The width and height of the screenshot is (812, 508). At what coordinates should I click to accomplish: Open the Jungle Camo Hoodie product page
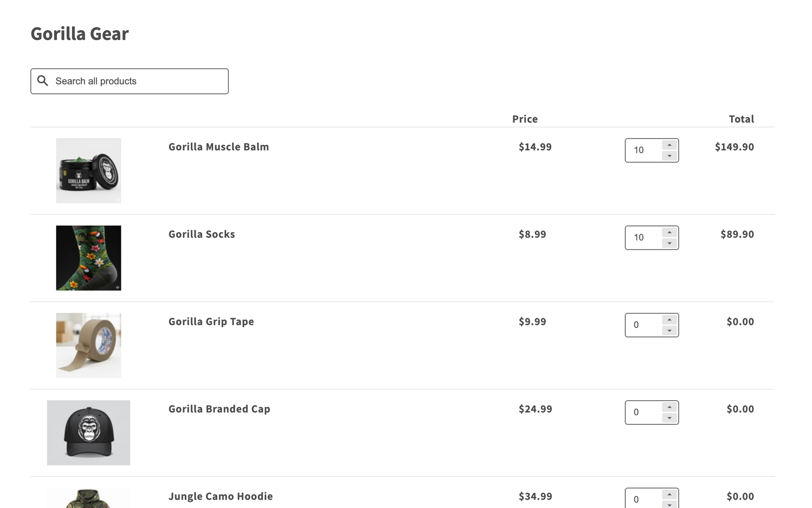click(x=220, y=496)
